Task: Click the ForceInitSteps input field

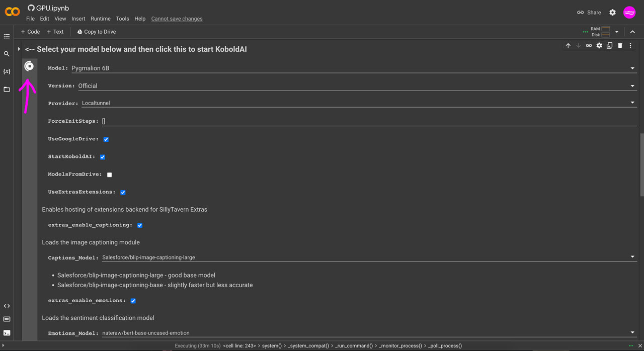Action: [x=369, y=121]
